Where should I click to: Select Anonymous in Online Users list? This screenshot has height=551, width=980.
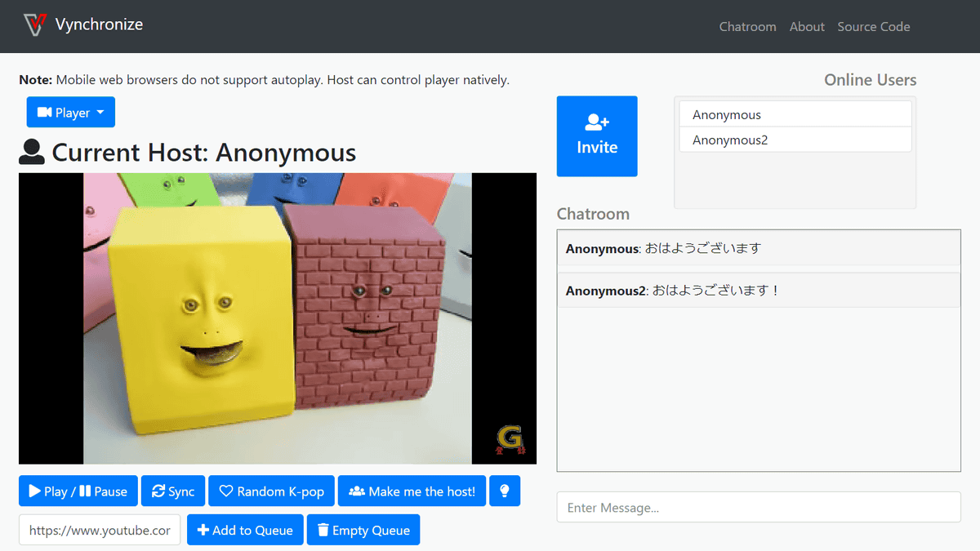point(795,114)
